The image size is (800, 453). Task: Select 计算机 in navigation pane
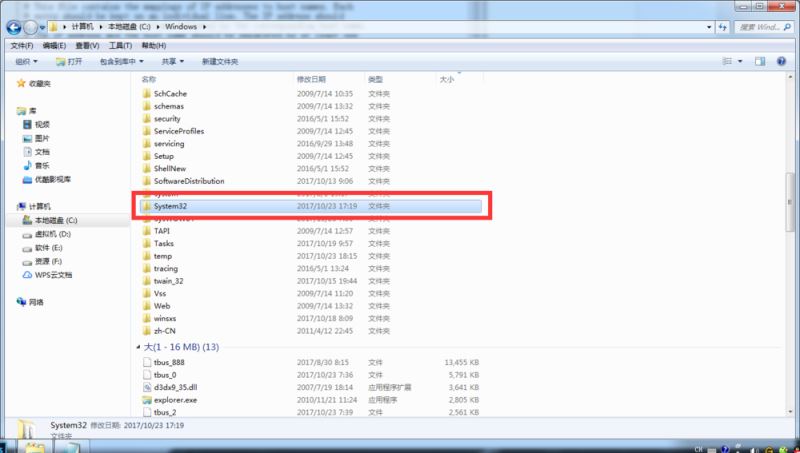point(39,207)
